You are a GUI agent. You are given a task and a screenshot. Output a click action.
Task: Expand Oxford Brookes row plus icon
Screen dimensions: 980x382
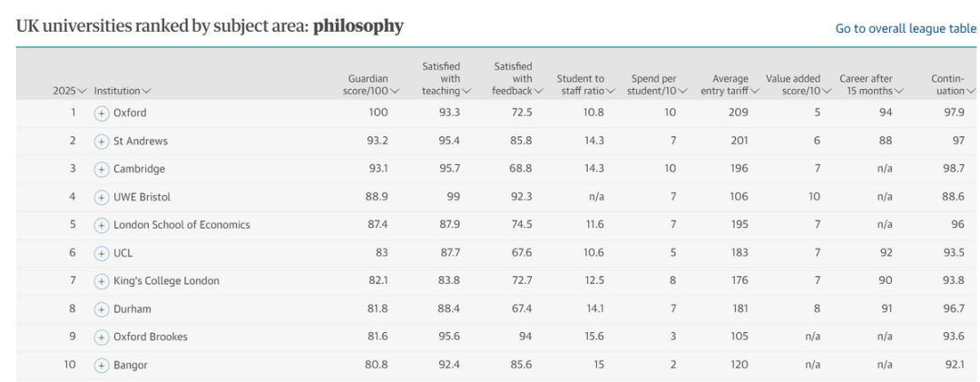pos(102,337)
